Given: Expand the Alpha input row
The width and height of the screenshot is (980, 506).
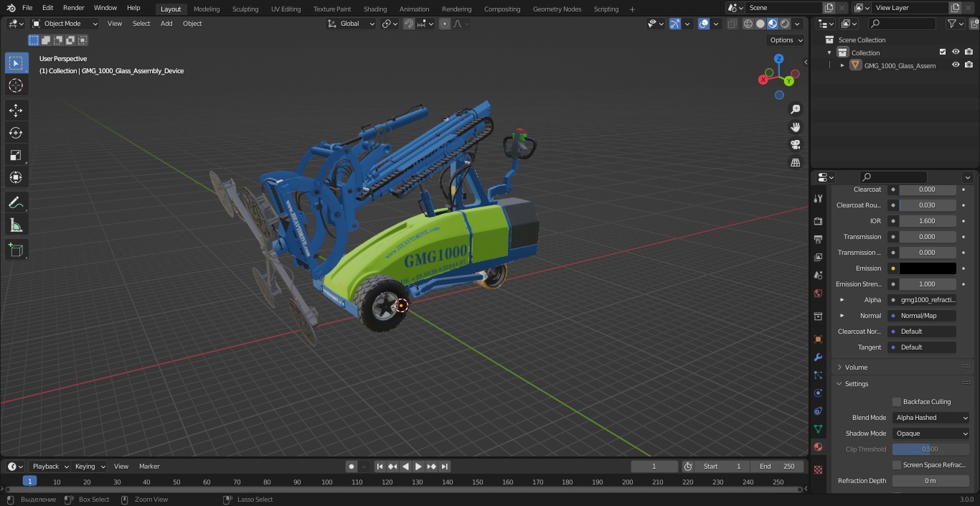Looking at the screenshot, I should pos(842,300).
